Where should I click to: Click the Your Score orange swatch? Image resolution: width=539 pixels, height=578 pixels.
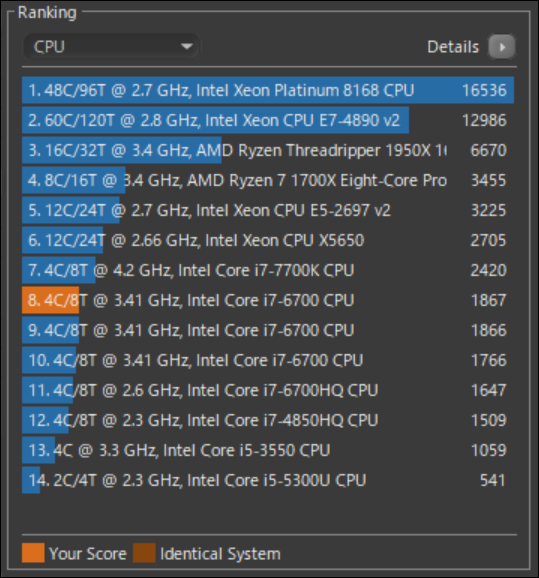tap(33, 553)
